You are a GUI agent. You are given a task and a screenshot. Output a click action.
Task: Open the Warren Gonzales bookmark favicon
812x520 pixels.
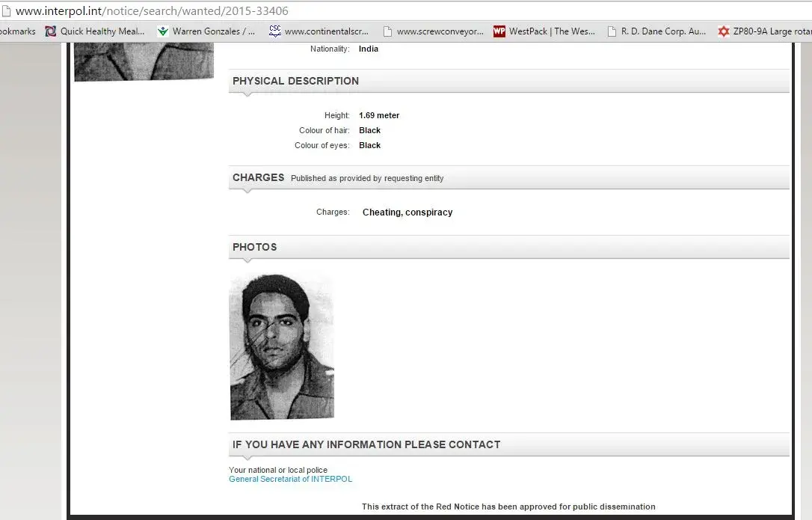click(163, 31)
